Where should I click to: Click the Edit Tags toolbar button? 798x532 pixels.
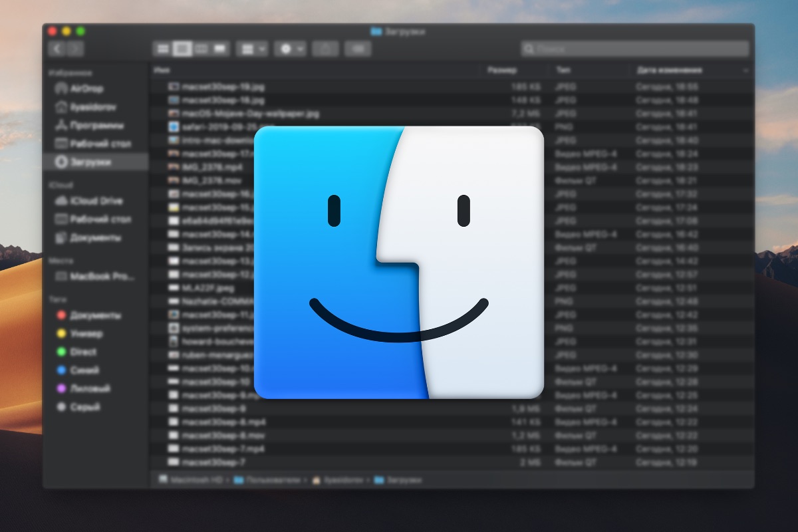pos(358,49)
